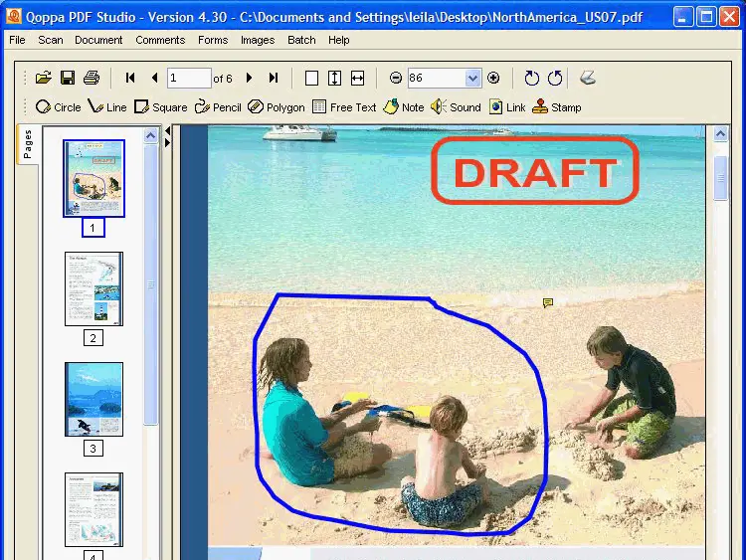This screenshot has width=746, height=560.
Task: Click the page number input field
Action: pyautogui.click(x=188, y=78)
